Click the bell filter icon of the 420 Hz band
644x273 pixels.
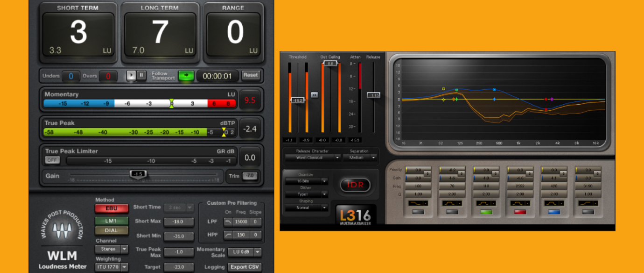click(553, 203)
